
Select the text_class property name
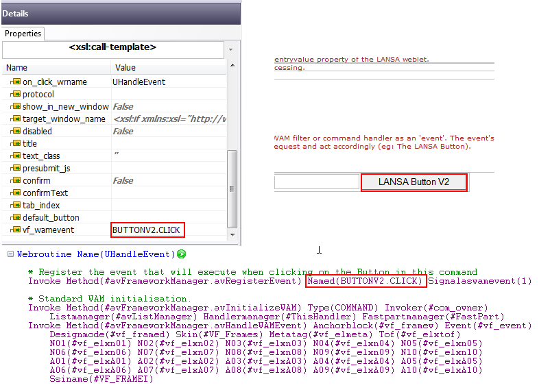point(41,156)
